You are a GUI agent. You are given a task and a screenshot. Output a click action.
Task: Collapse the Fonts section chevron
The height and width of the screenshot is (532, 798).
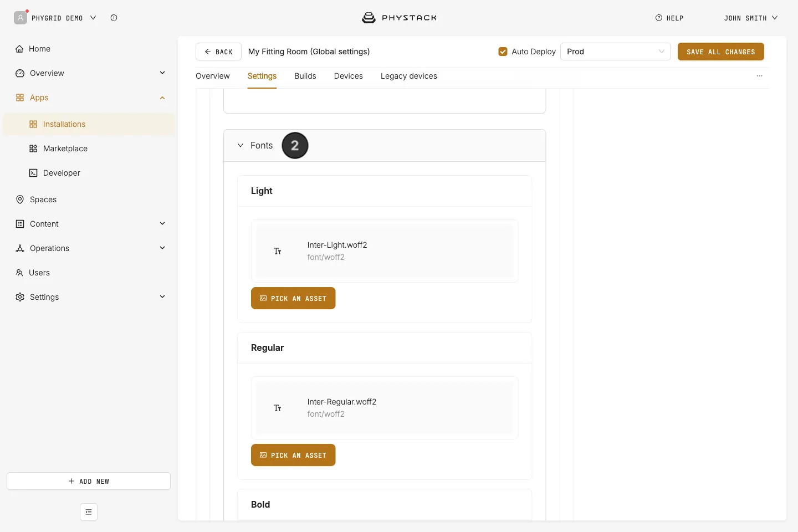[x=241, y=145]
